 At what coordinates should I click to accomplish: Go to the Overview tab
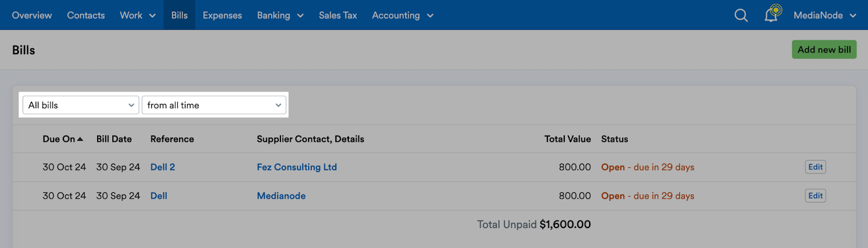32,15
